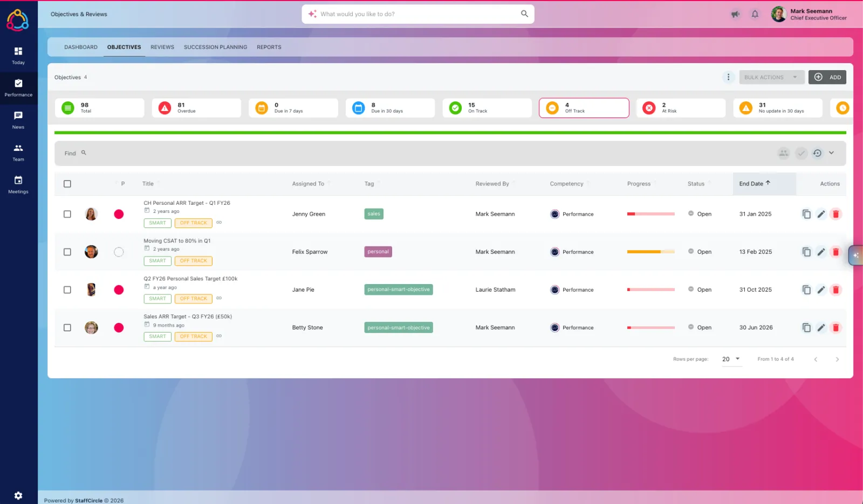
Task: Filter by 15 On Track card
Action: coord(487,108)
